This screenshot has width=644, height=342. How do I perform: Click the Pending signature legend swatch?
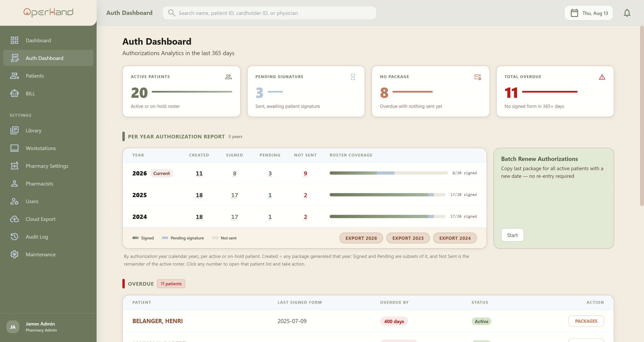pyautogui.click(x=165, y=238)
